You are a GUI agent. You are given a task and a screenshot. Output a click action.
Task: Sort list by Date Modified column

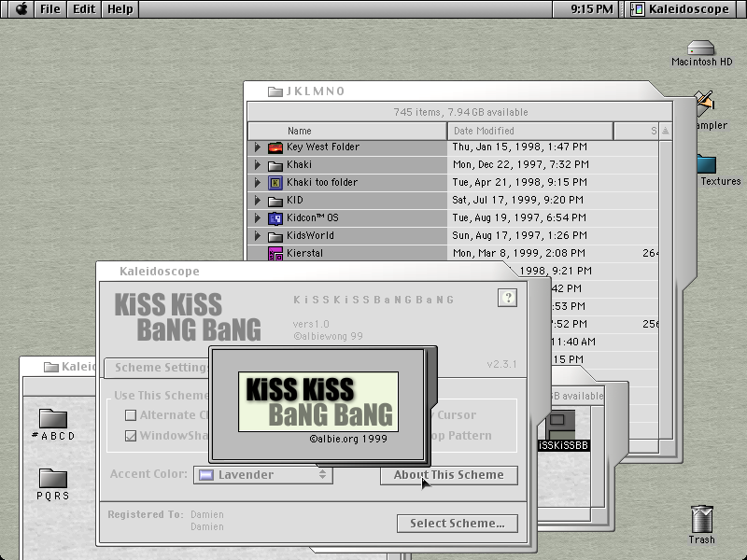click(x=529, y=131)
